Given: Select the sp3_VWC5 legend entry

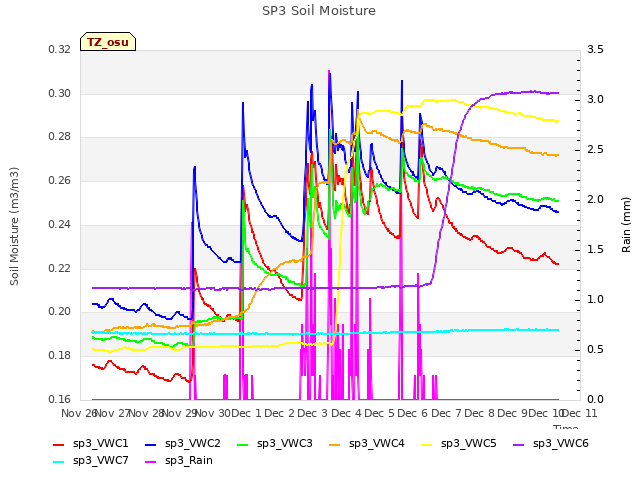Looking at the screenshot, I should point(458,443).
